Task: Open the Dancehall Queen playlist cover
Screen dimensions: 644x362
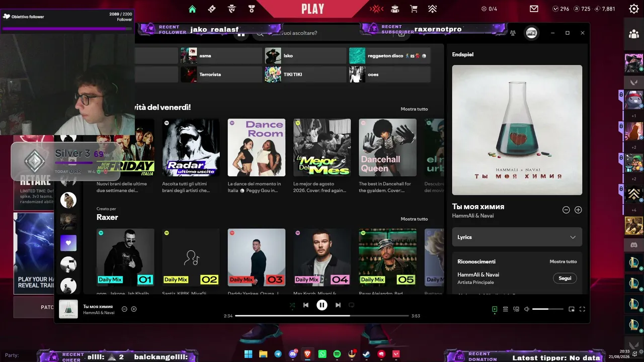Action: click(387, 148)
